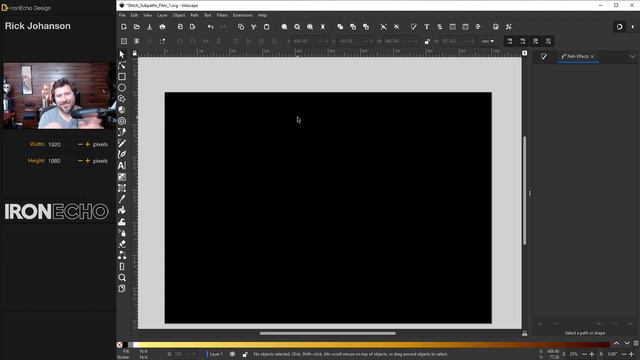This screenshot has width=640, height=360.
Task: Select the Spray tool
Action: point(122,233)
